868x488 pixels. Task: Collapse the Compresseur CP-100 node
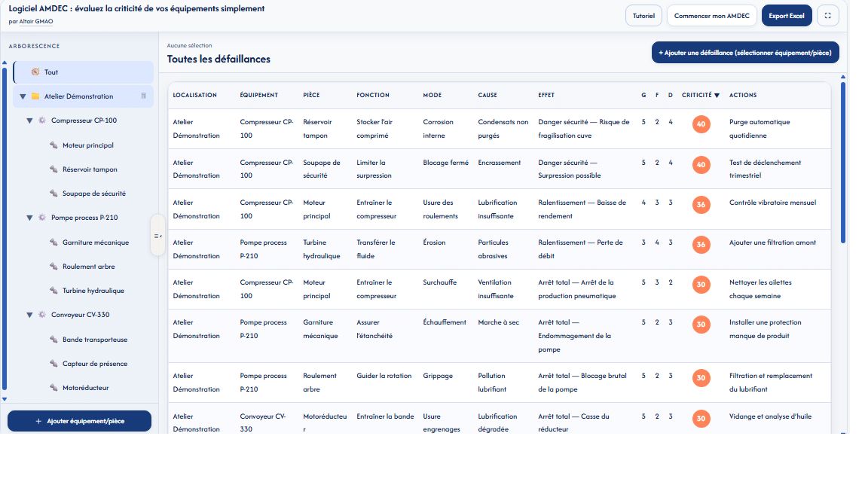(30, 120)
